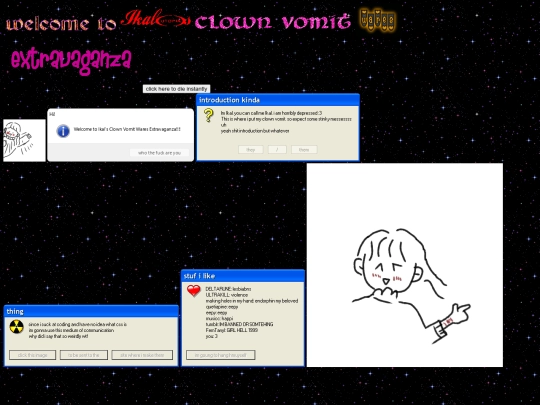Click 'yeah shit introduction but whatever' line
540x405 pixels.
tap(255, 131)
